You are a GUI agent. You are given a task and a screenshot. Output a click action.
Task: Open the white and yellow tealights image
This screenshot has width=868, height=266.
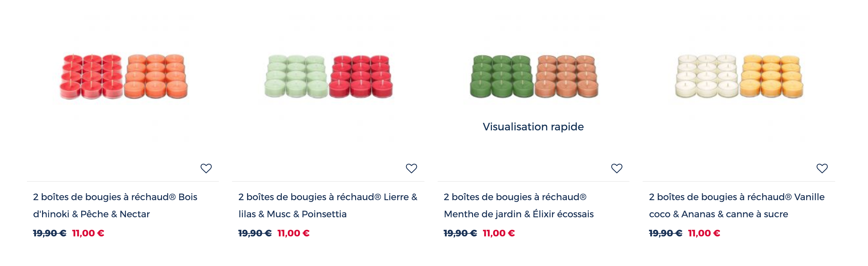[739, 77]
